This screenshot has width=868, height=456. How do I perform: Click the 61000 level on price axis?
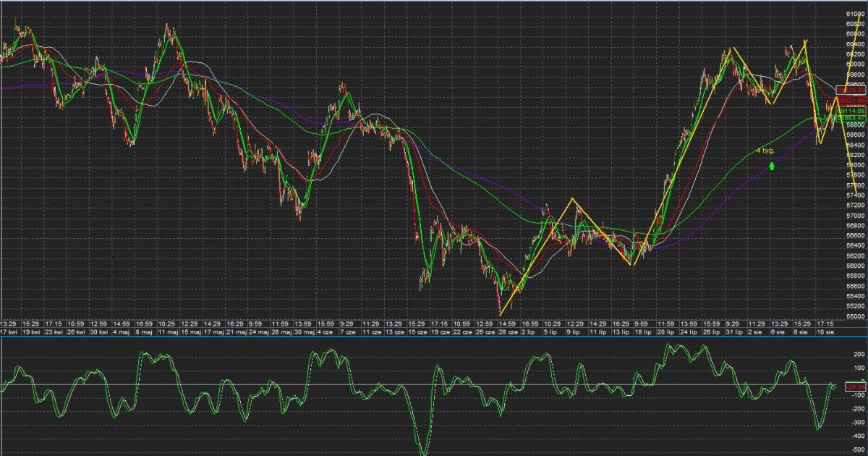pyautogui.click(x=856, y=14)
